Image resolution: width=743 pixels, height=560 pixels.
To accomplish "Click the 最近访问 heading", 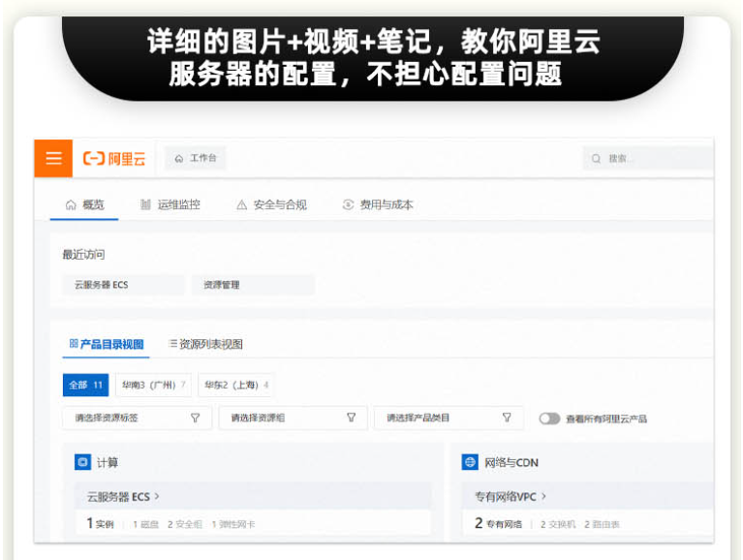I will [x=84, y=255].
